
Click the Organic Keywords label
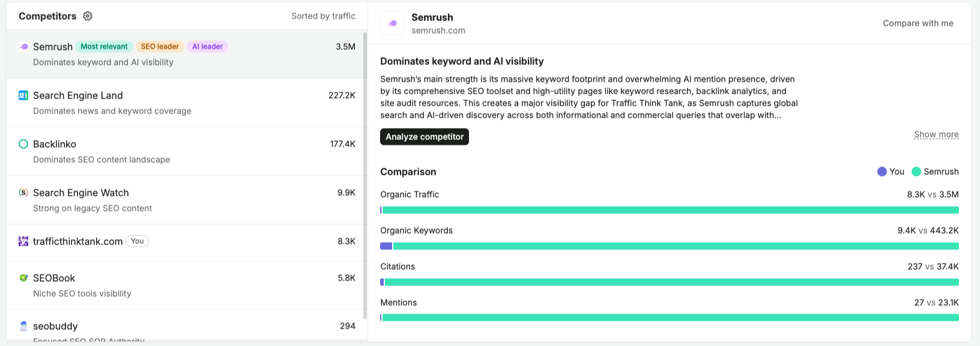tap(417, 231)
